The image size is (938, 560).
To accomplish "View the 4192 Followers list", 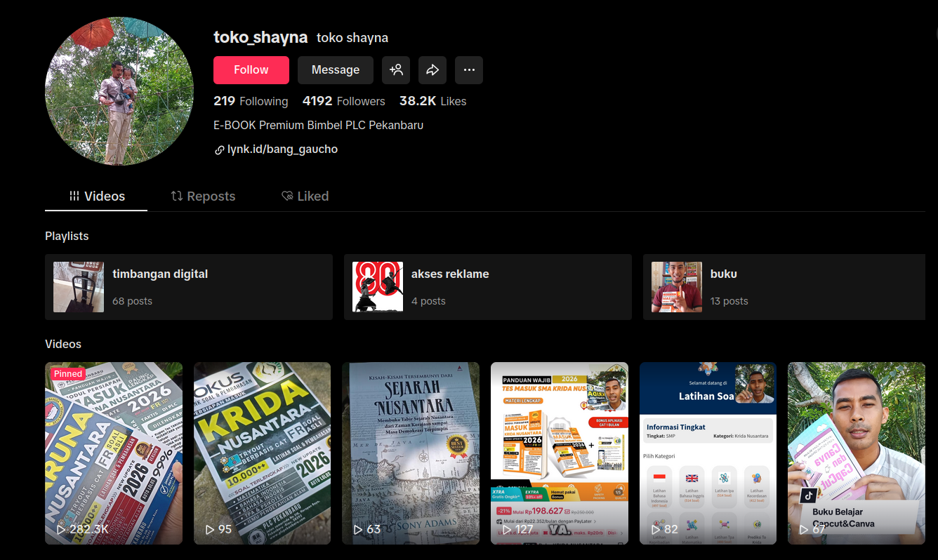I will (343, 101).
